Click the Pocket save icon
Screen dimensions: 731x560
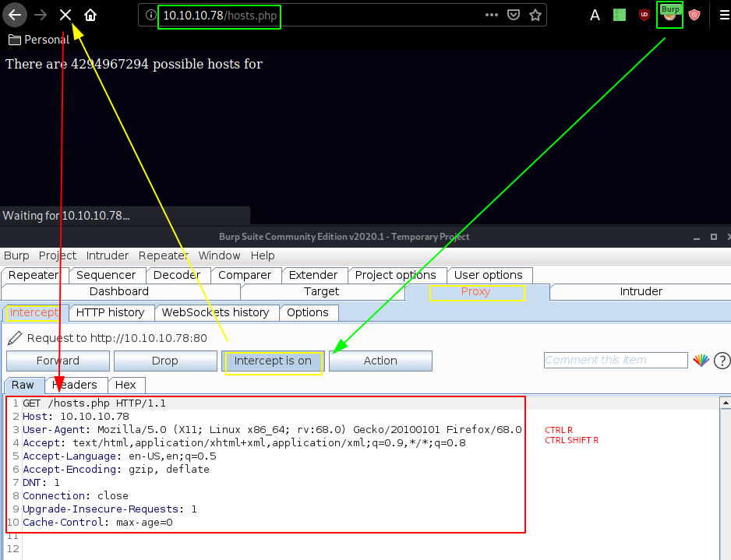(x=514, y=15)
